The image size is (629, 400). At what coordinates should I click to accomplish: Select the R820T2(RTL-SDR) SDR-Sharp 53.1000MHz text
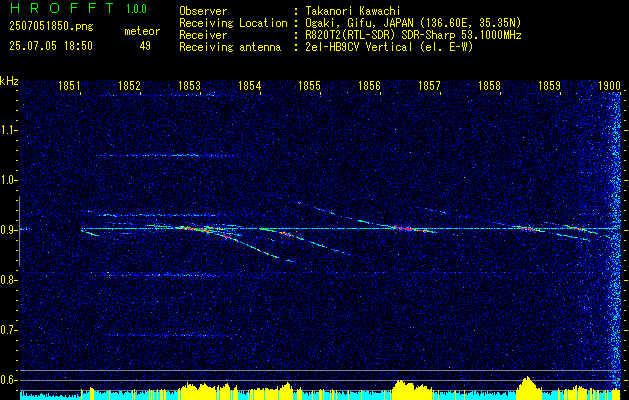tap(413, 35)
